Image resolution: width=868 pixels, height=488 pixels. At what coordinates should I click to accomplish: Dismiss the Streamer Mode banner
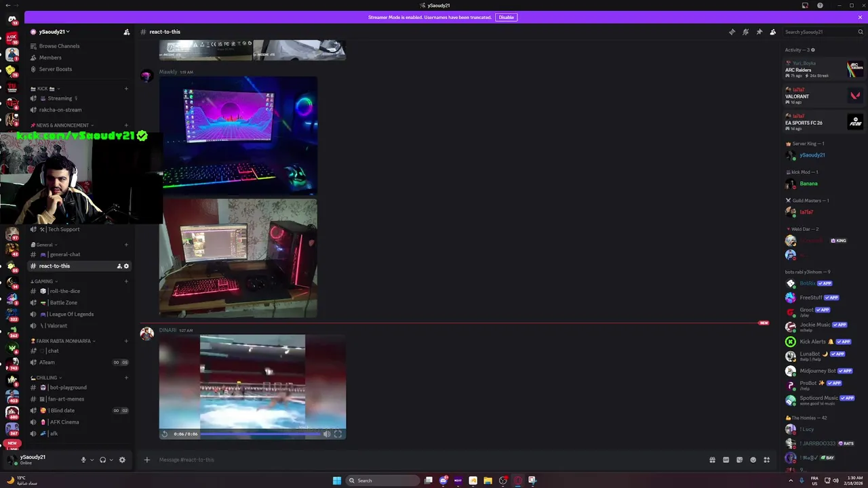point(860,17)
